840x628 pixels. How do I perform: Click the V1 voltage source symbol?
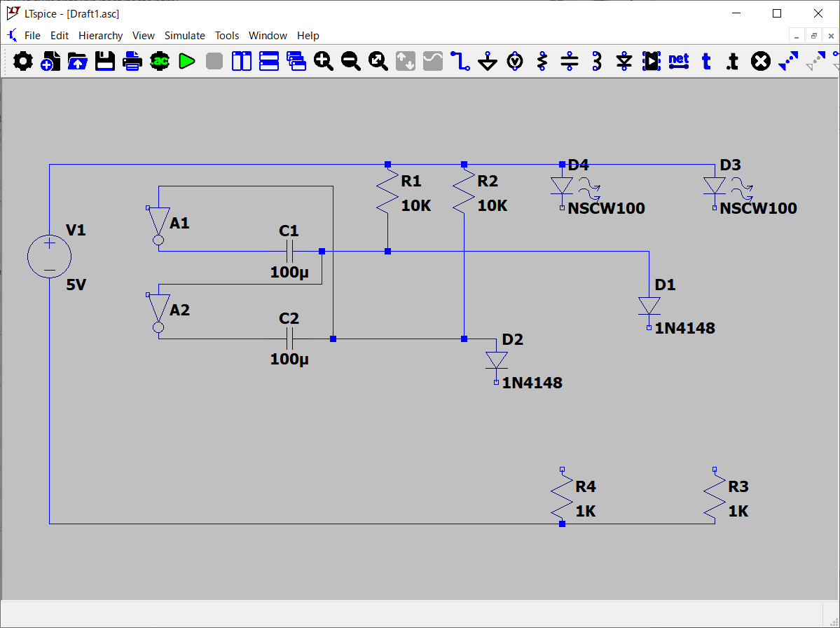(x=49, y=257)
